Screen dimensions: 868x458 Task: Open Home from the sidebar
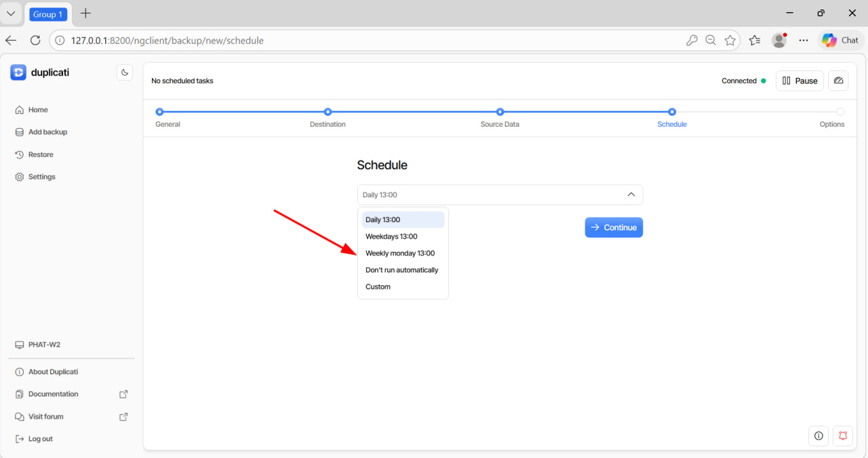point(38,110)
